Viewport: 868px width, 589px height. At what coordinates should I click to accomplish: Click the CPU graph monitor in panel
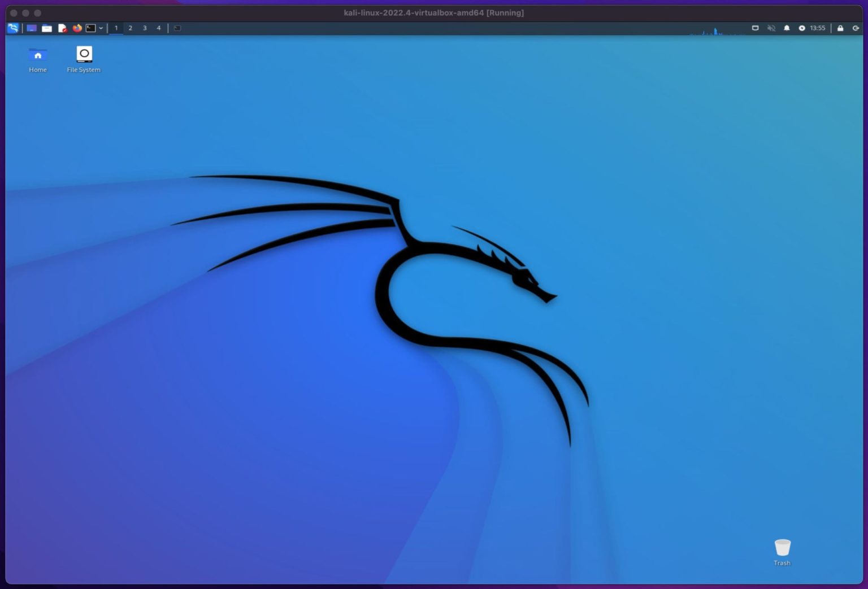717,30
